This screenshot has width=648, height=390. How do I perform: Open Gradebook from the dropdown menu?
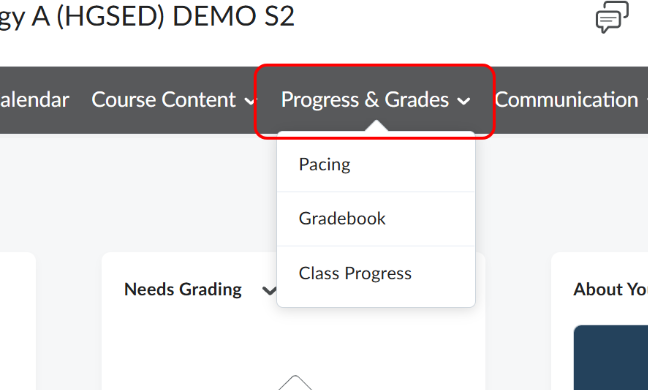tap(376, 219)
